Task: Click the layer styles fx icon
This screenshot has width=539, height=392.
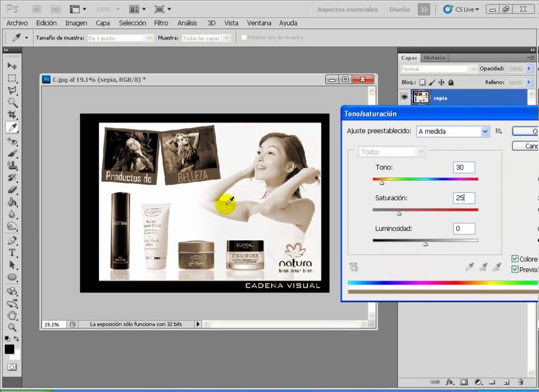Action: tap(450, 382)
